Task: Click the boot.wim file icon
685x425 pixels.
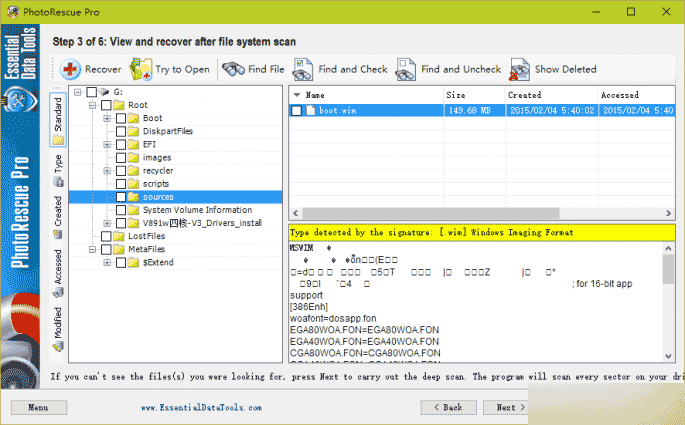Action: tap(311, 111)
